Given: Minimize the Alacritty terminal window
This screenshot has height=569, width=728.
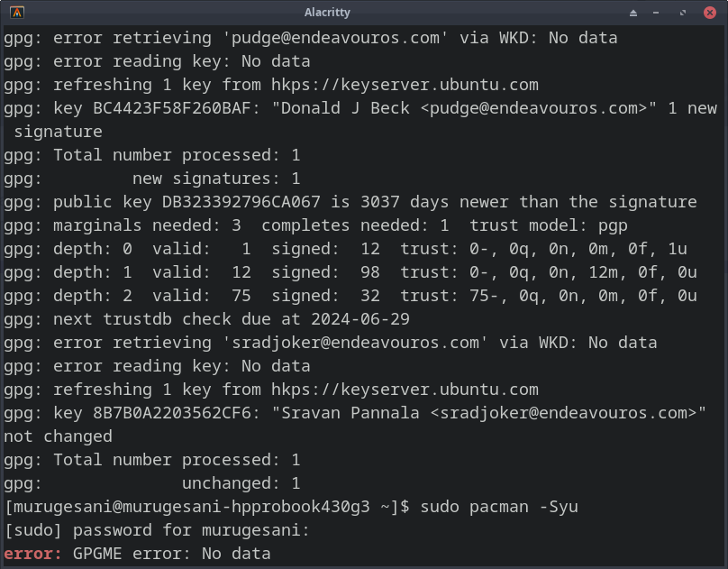Looking at the screenshot, I should point(656,13).
